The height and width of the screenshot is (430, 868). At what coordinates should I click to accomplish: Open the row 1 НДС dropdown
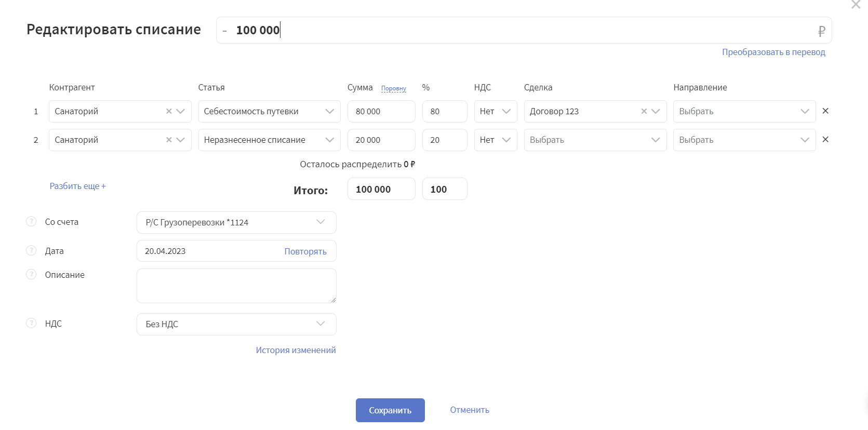coord(496,111)
